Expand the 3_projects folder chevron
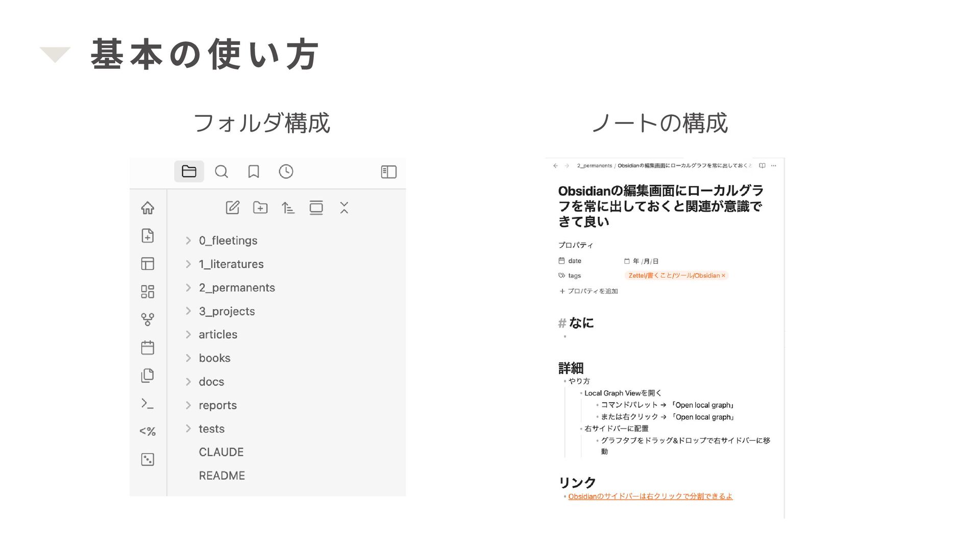The image size is (980, 551). click(188, 311)
